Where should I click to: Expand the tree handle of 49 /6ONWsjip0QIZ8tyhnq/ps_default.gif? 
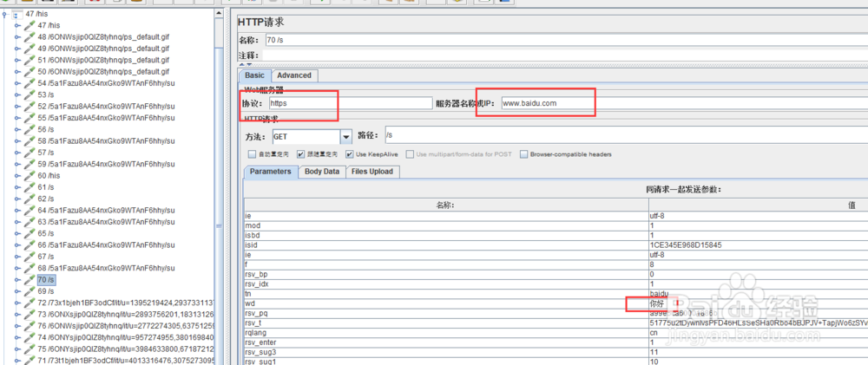coord(17,49)
